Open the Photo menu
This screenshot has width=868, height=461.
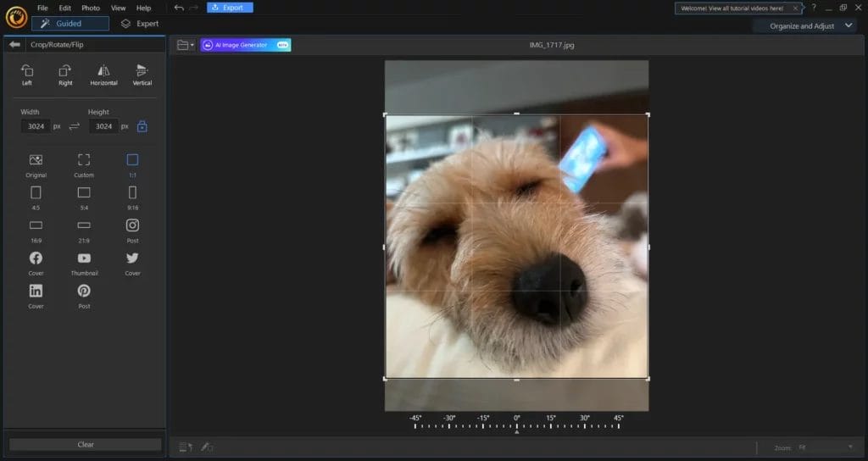click(x=91, y=8)
